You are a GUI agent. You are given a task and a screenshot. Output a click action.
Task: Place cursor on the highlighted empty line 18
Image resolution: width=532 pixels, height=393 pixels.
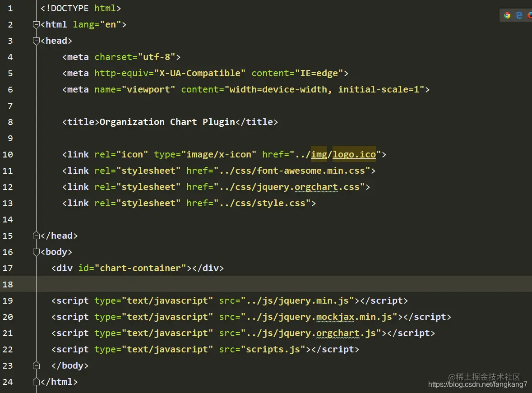pyautogui.click(x=284, y=284)
